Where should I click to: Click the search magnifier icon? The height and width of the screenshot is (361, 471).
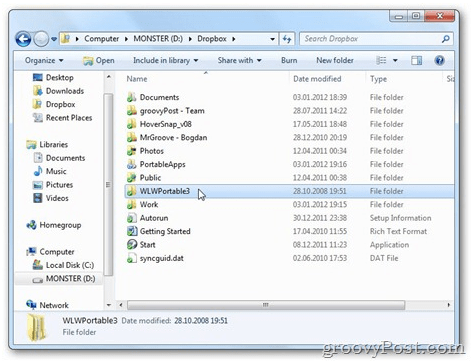coord(445,39)
